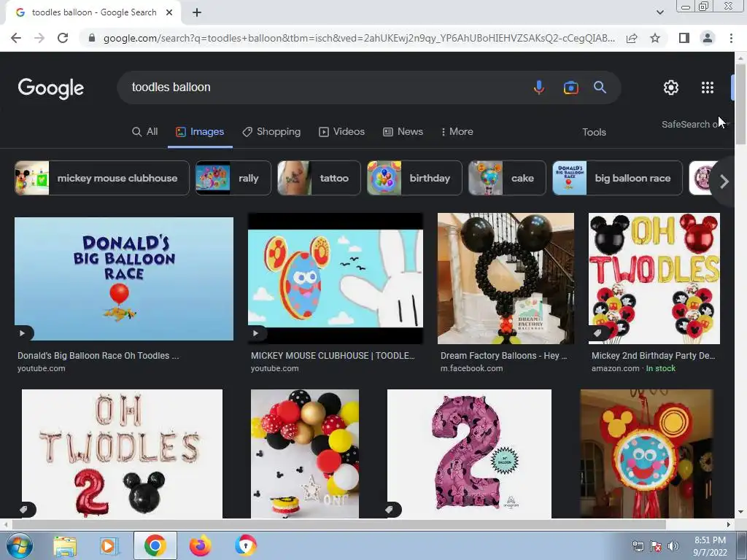Image resolution: width=747 pixels, height=560 pixels.
Task: Bookmark this page with the star icon
Action: [x=655, y=38]
